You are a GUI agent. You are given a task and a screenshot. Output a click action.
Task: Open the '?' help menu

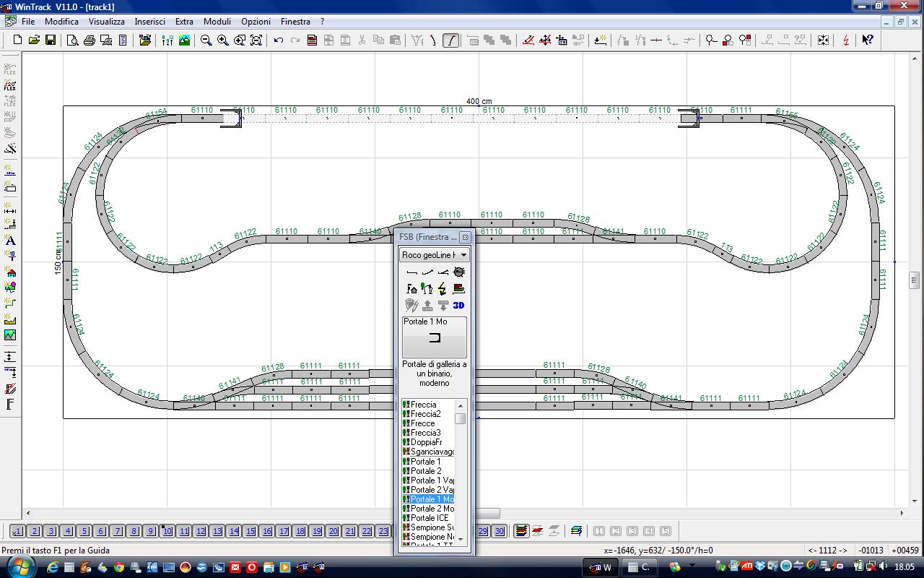click(x=322, y=22)
